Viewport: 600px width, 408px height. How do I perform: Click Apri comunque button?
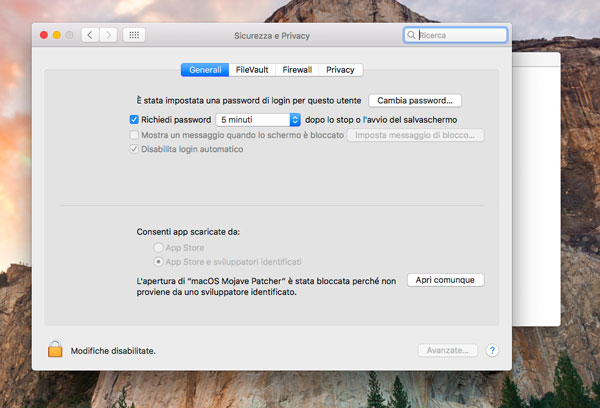pyautogui.click(x=445, y=280)
